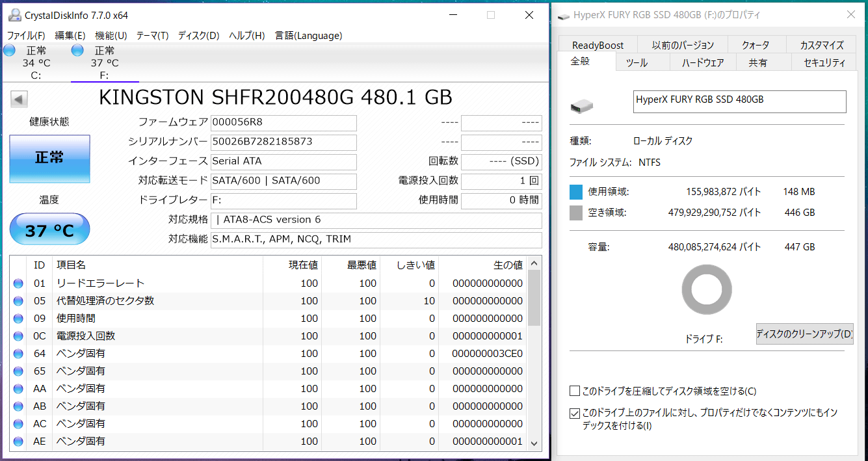Click the 現在値 column header
Screen dimensions: 868x461
tap(293, 265)
